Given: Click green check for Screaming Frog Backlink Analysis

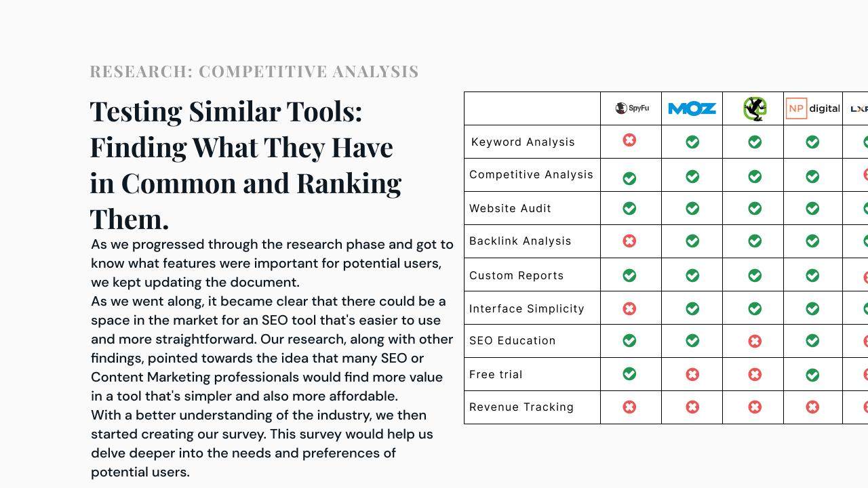Looking at the screenshot, I should (755, 241).
